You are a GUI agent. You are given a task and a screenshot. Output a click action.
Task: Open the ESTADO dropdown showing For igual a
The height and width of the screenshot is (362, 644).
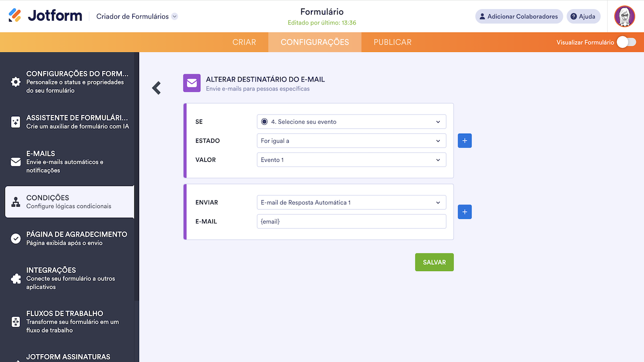(351, 140)
